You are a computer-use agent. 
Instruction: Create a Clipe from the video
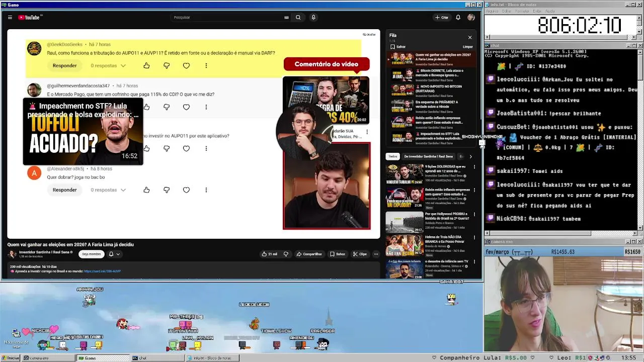click(x=360, y=254)
